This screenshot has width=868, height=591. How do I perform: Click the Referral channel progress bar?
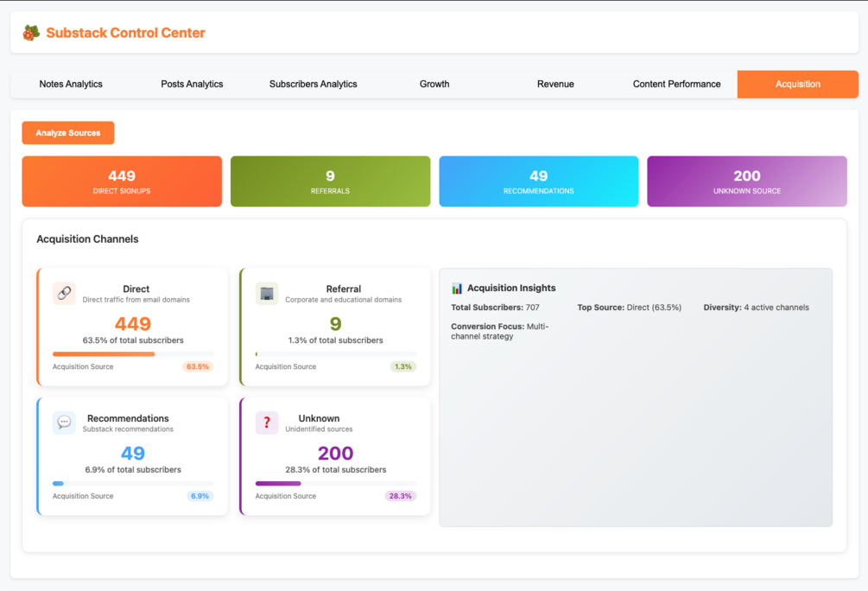point(335,354)
